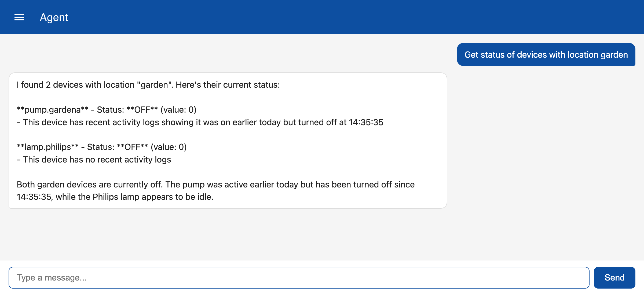Focus the Type a message input field
The image size is (644, 295).
[x=299, y=278]
